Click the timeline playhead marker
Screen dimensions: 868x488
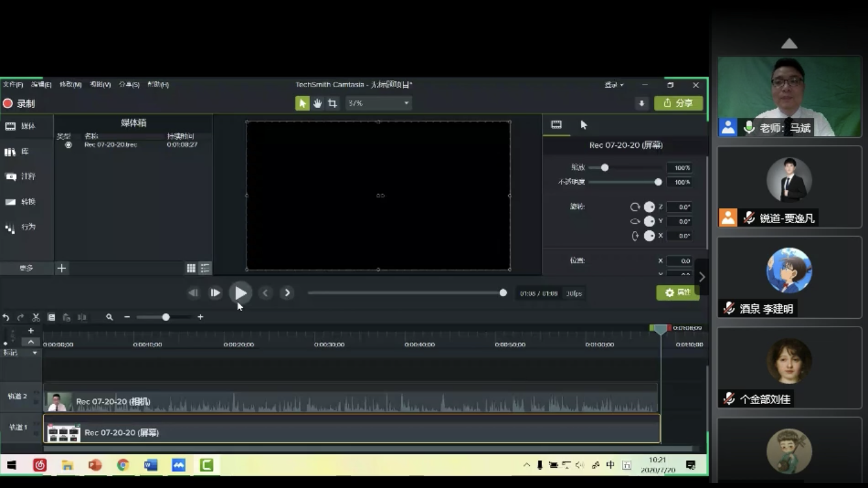(660, 330)
